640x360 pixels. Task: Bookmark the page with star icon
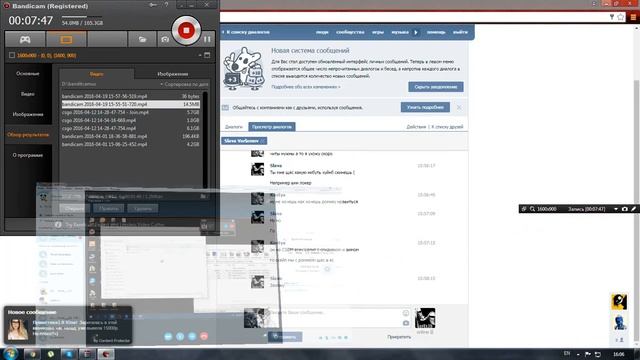[x=621, y=17]
